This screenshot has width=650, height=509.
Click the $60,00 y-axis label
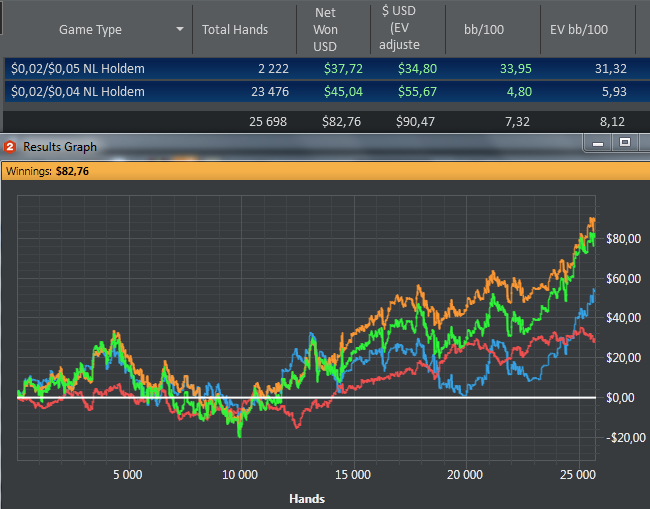point(623,278)
